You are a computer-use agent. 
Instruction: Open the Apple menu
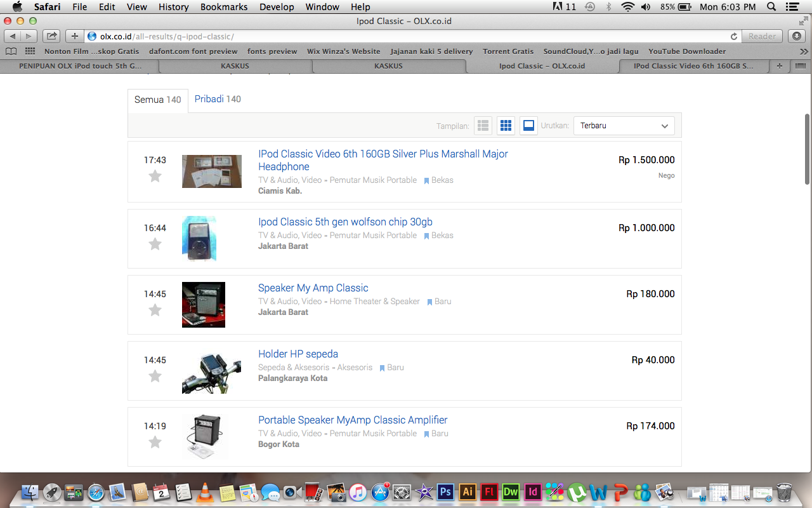click(x=17, y=7)
